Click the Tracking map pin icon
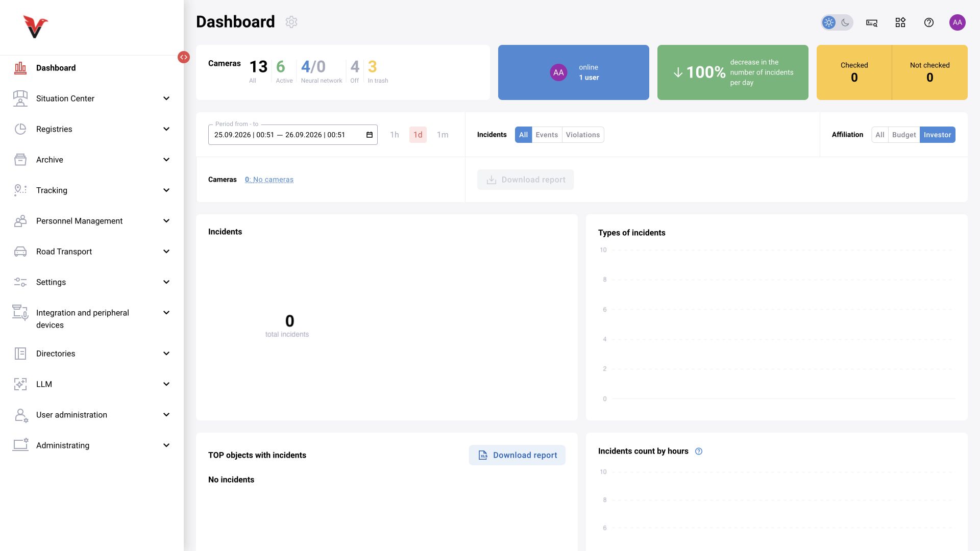 tap(20, 190)
